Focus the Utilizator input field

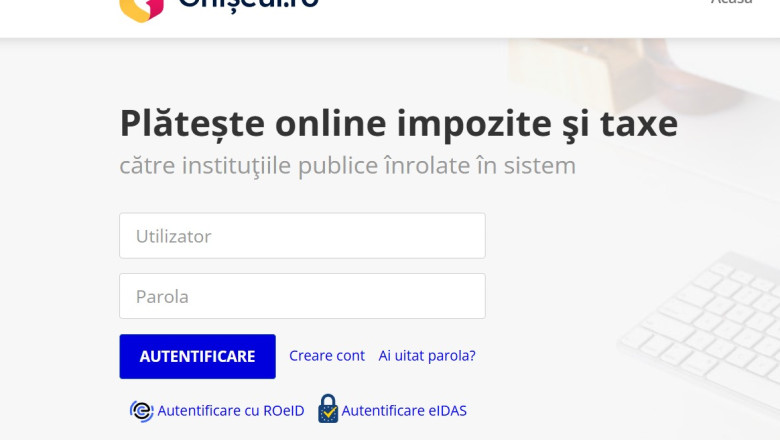coord(302,236)
